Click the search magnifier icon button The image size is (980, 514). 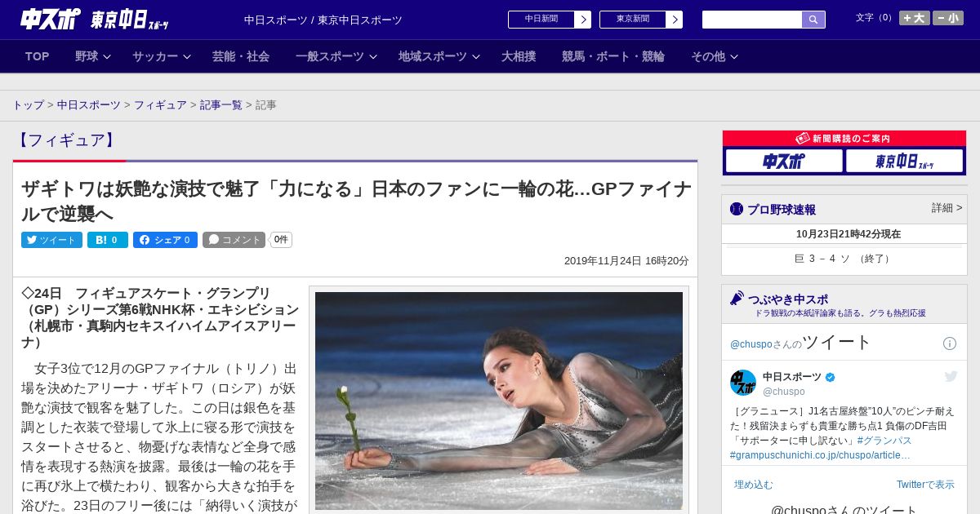pyautogui.click(x=813, y=20)
